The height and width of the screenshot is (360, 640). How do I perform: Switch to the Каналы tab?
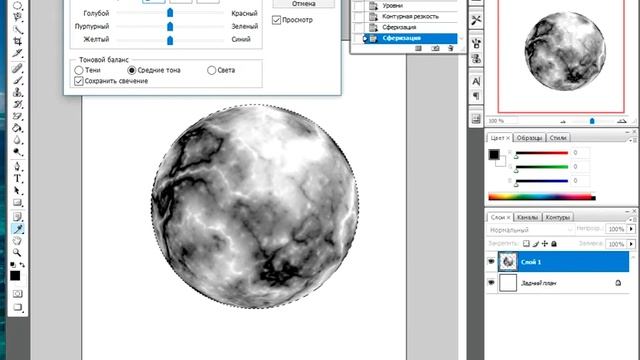[x=527, y=217]
